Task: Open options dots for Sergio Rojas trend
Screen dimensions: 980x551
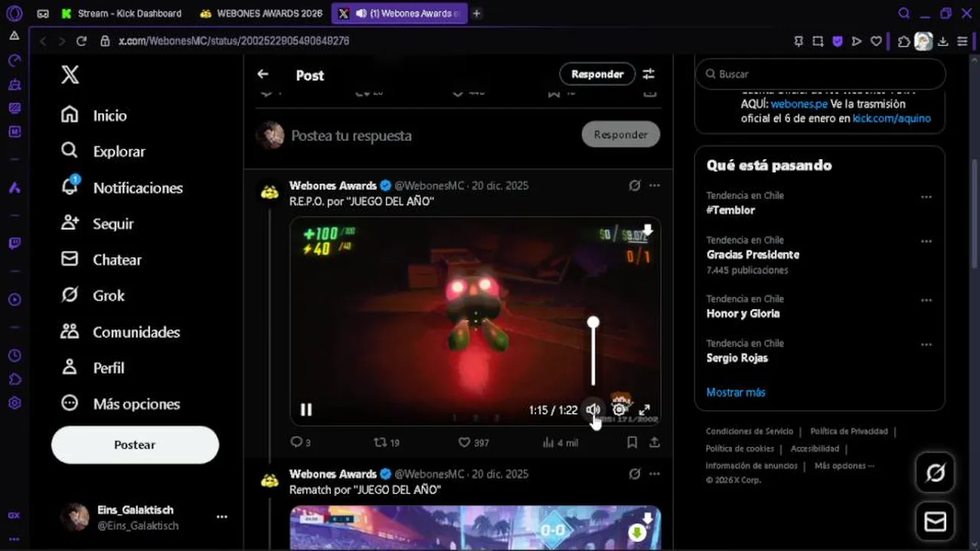Action: click(926, 344)
